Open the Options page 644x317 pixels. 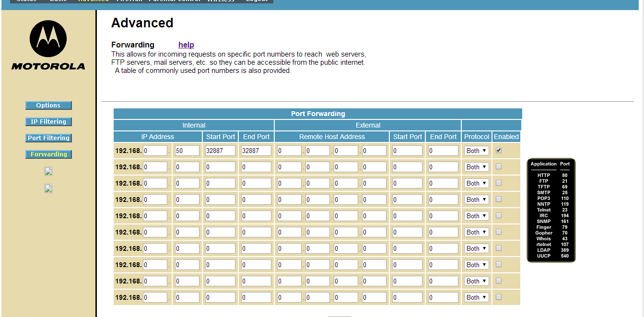pos(48,105)
